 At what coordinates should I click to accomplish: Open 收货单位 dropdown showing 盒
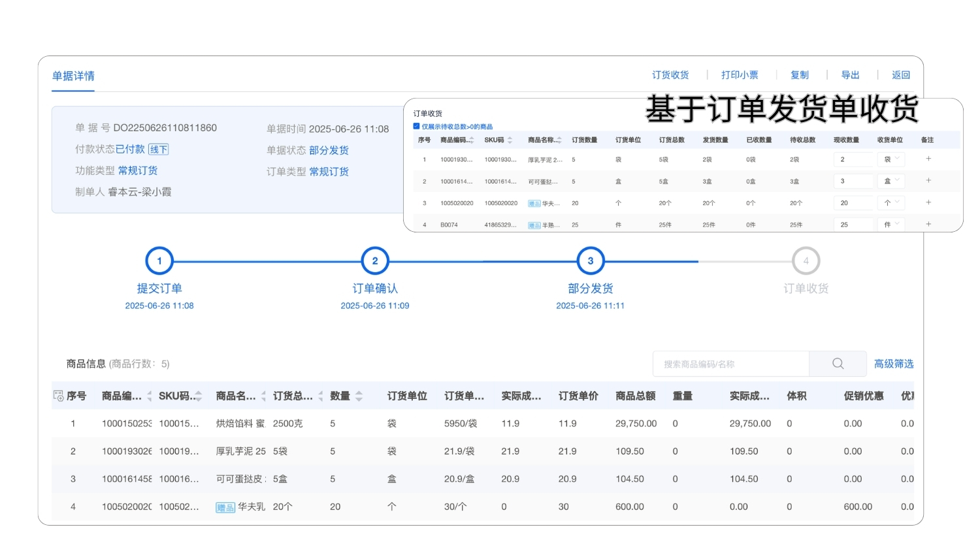tap(891, 181)
